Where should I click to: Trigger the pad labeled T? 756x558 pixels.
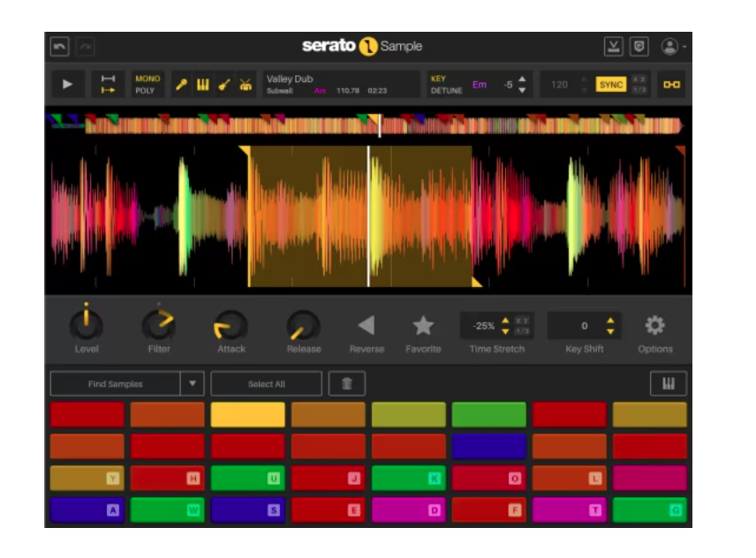tap(570, 510)
